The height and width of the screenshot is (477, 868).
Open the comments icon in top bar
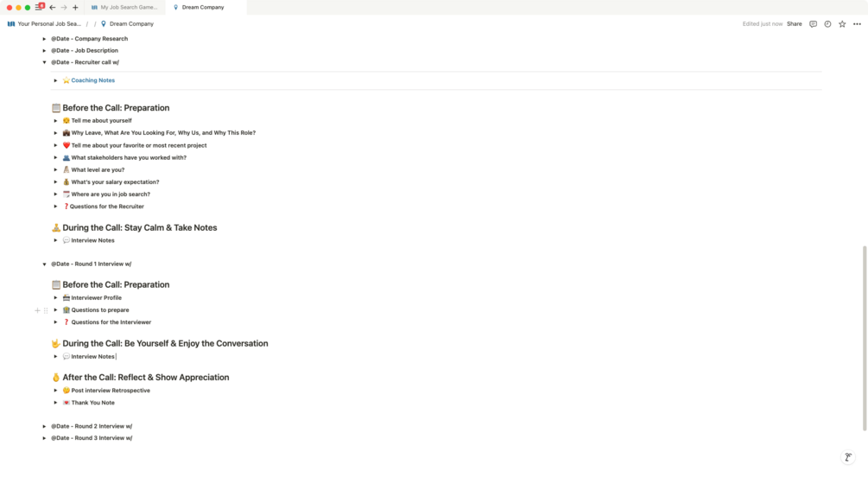(x=813, y=24)
